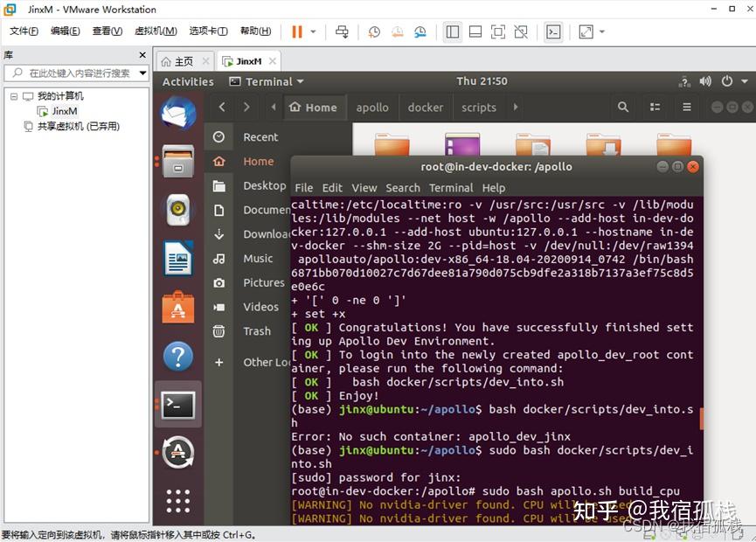
Task: Click the volume speaker icon in the top bar
Action: tap(705, 81)
